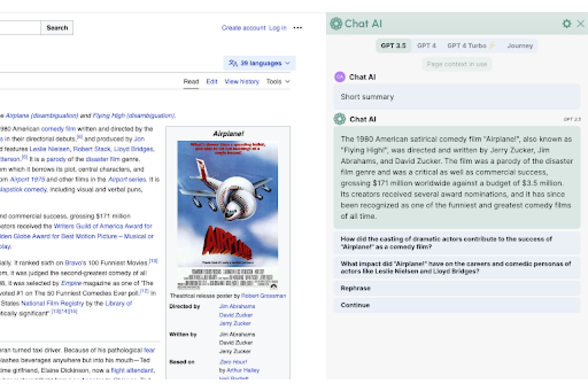This screenshot has width=588, height=392.
Task: Close the Chat AI side panel
Action: coord(581,24)
